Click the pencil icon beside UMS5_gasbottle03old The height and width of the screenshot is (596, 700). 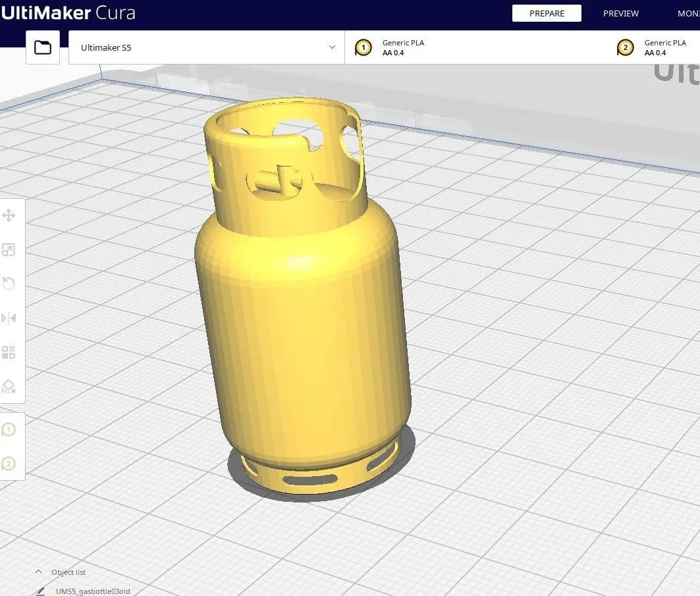[40, 591]
